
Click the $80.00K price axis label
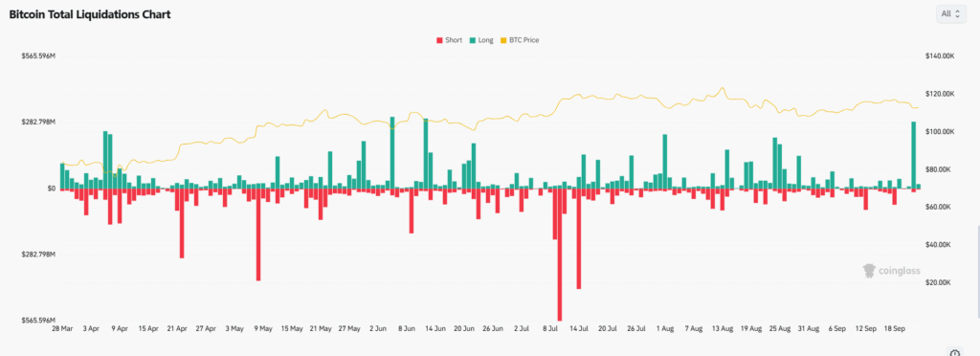pyautogui.click(x=938, y=169)
